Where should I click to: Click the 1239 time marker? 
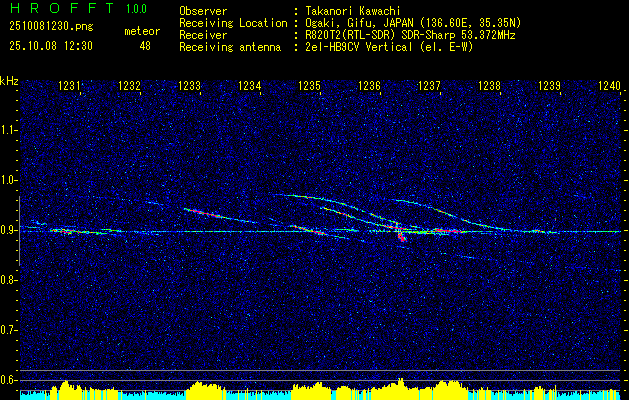point(549,85)
